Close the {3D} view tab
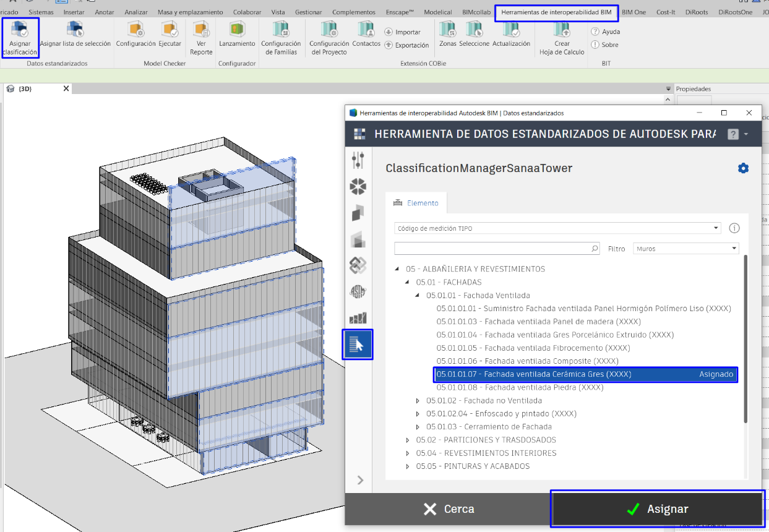 coord(66,88)
